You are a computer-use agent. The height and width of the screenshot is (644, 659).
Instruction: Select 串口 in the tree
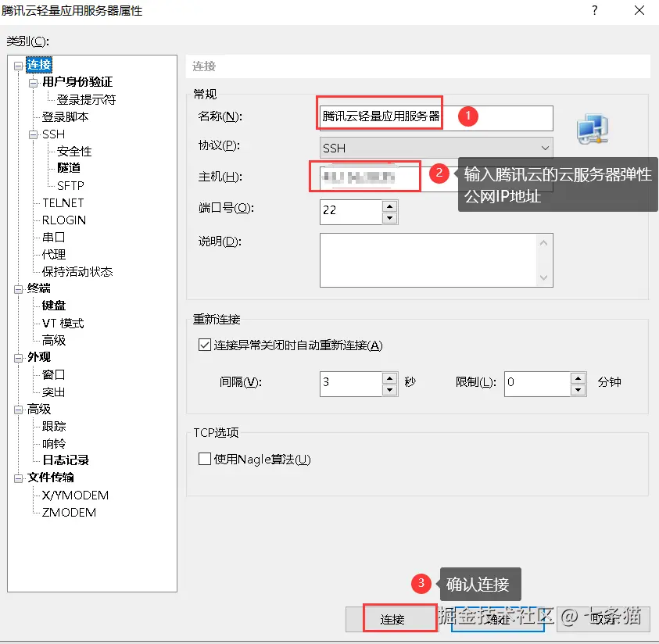point(54,238)
